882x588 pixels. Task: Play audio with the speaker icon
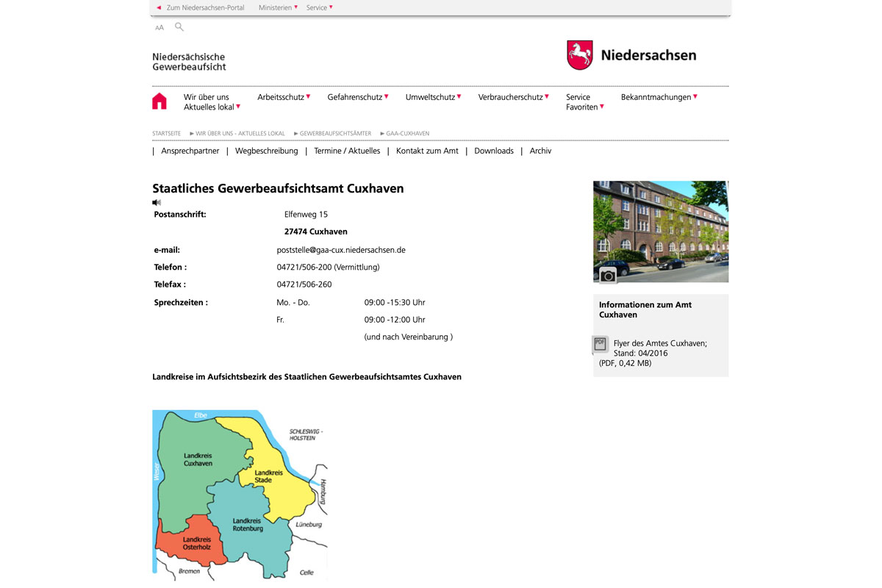[157, 202]
